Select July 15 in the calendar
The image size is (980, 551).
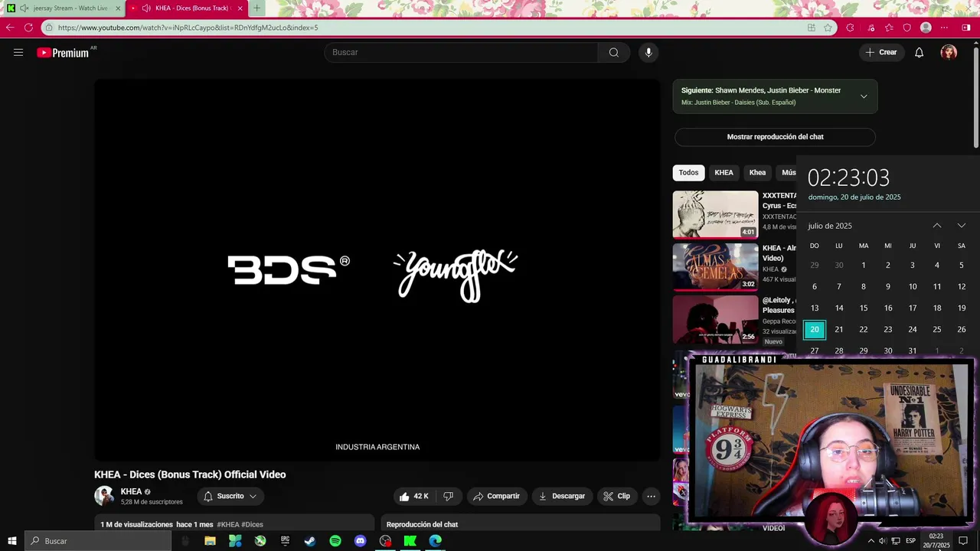pos(864,308)
